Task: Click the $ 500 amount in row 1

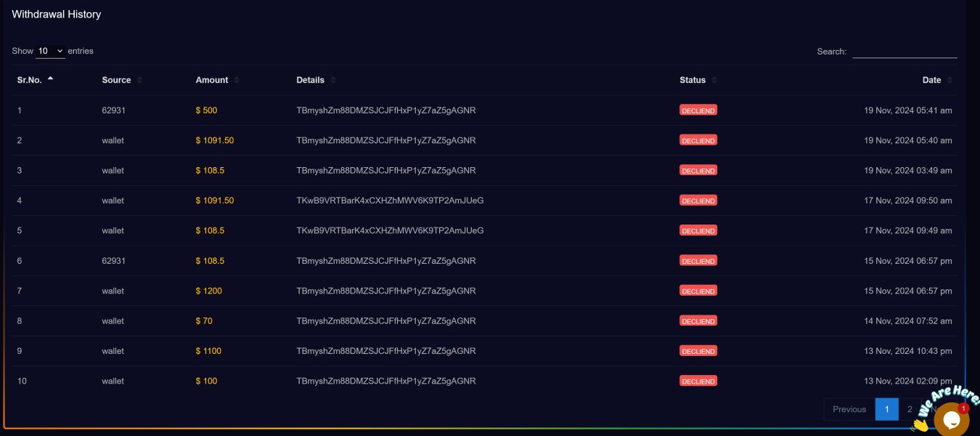Action: click(206, 110)
